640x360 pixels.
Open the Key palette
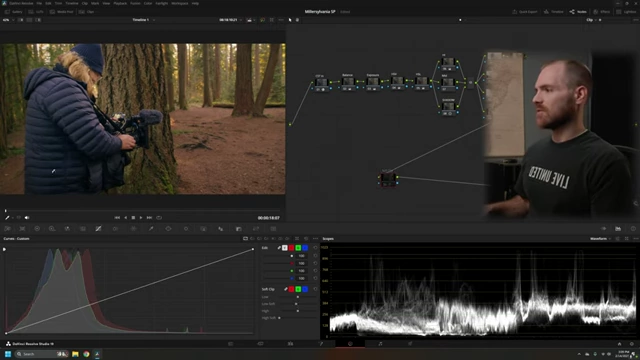pos(239,229)
